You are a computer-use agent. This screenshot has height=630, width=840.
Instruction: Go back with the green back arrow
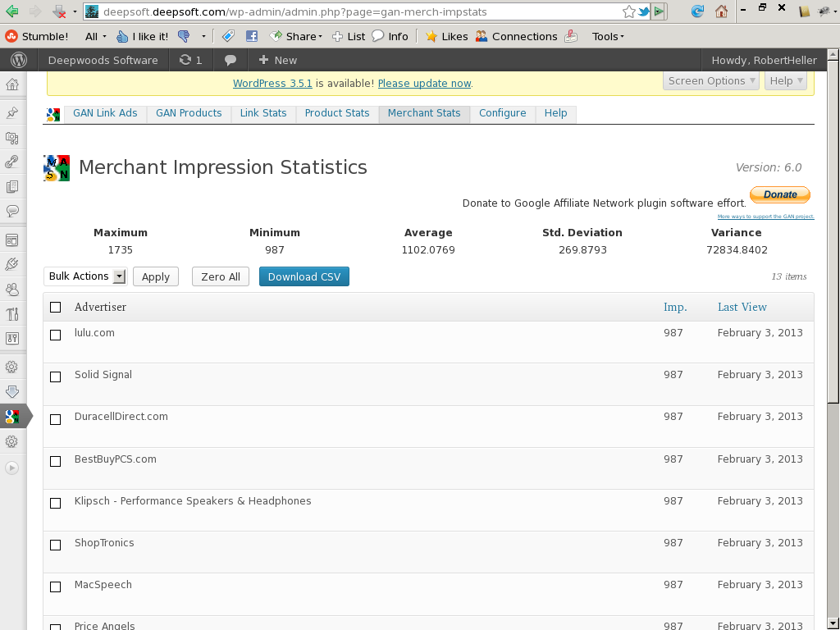pos(11,11)
